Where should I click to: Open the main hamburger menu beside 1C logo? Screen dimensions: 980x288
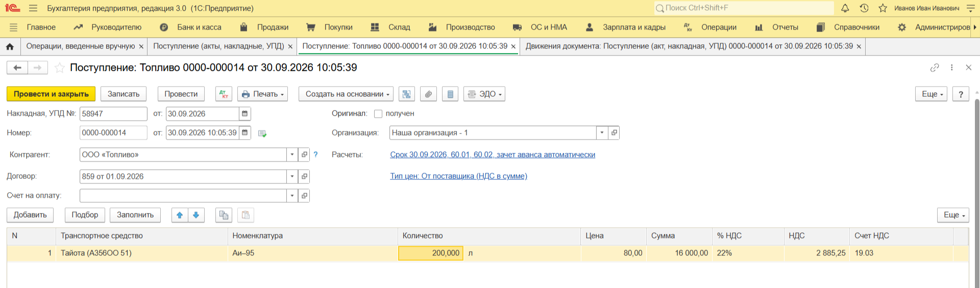click(x=33, y=8)
